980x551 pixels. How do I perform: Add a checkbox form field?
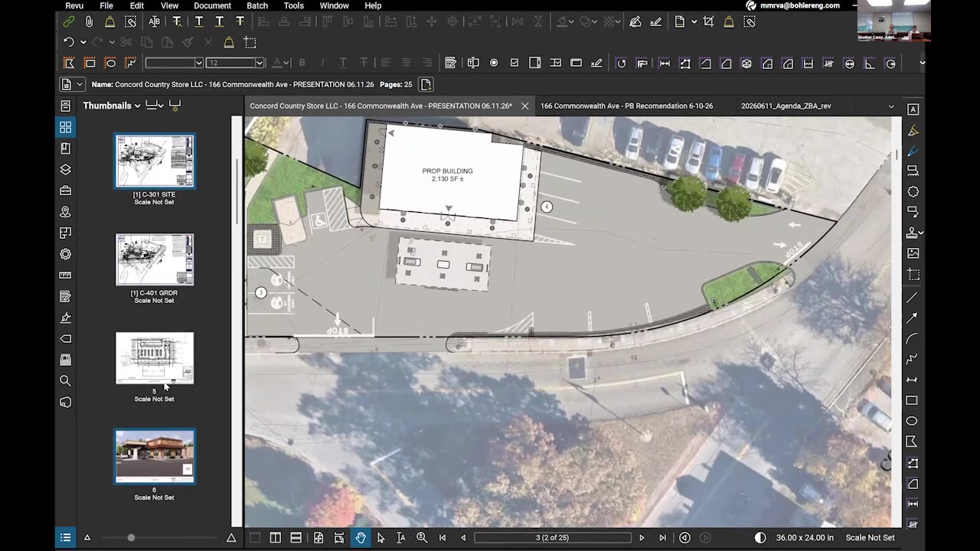tap(514, 63)
